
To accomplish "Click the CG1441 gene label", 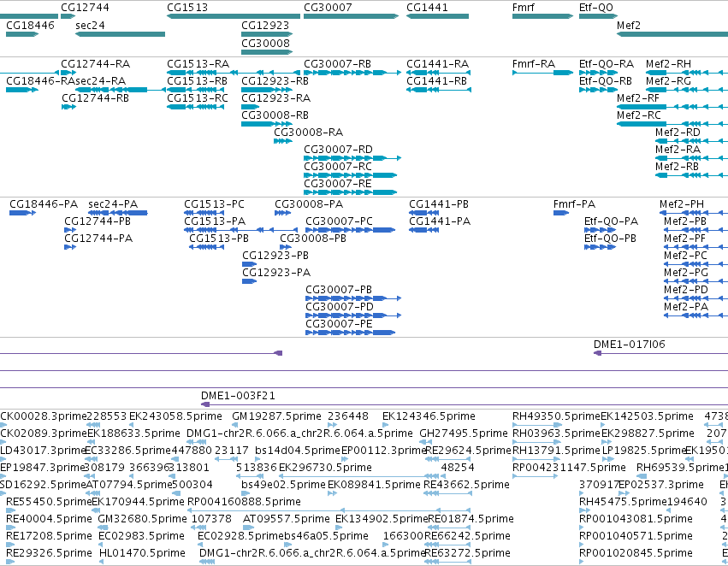I will pyautogui.click(x=427, y=8).
